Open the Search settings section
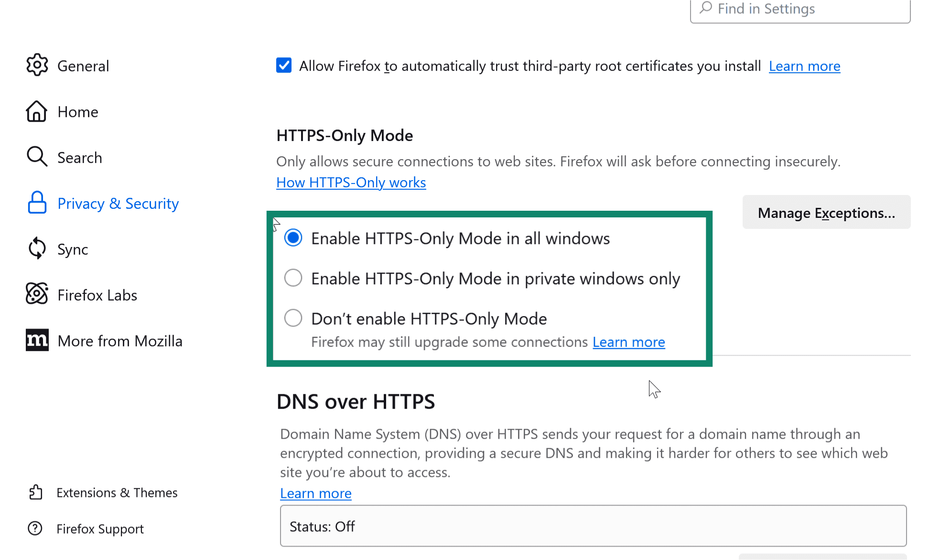Image resolution: width=929 pixels, height=560 pixels. (x=80, y=157)
